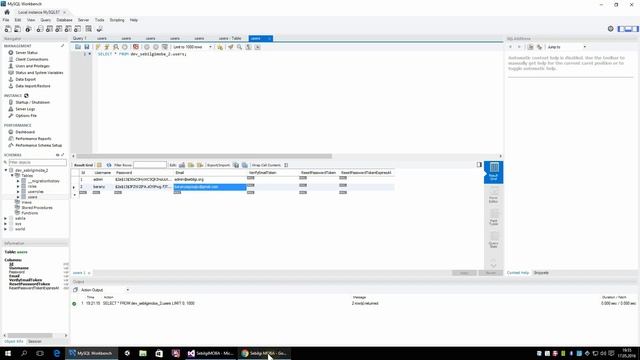Click the Open Inspector icon
This screenshot has height=360, width=640.
(28, 29)
